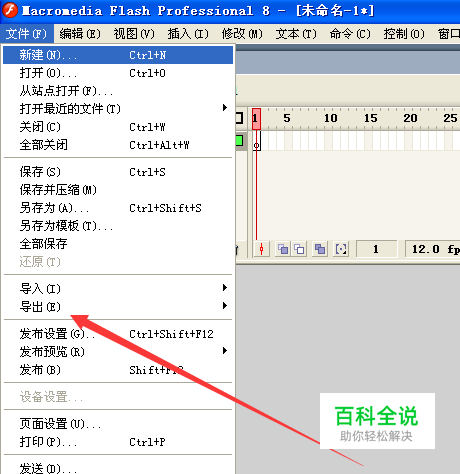The image size is (460, 474).
Task: Choose 全部关闭 menu entry
Action: 118,145
